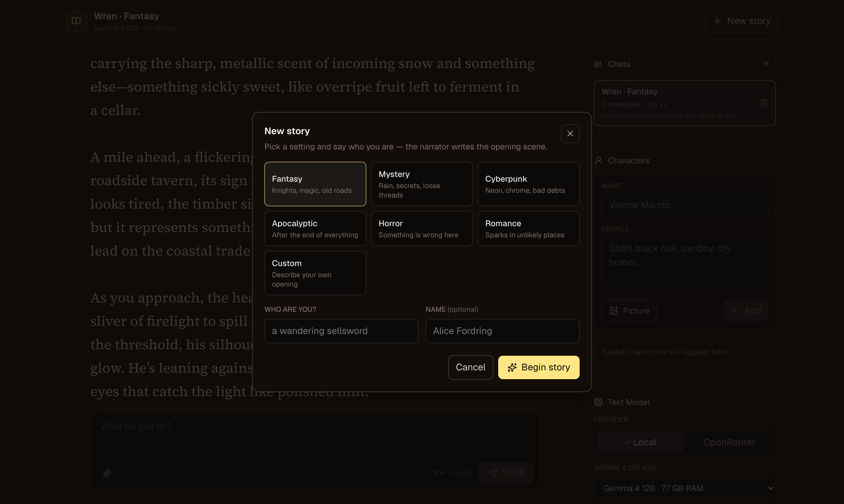Click the Characters person icon
Image resolution: width=844 pixels, height=504 pixels.
click(x=598, y=161)
